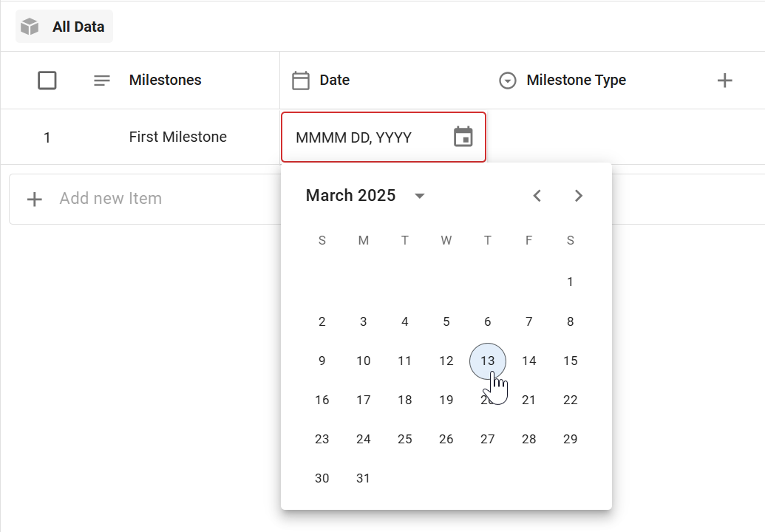The height and width of the screenshot is (532, 765).
Task: Open the March 2025 month dropdown
Action: (x=419, y=196)
